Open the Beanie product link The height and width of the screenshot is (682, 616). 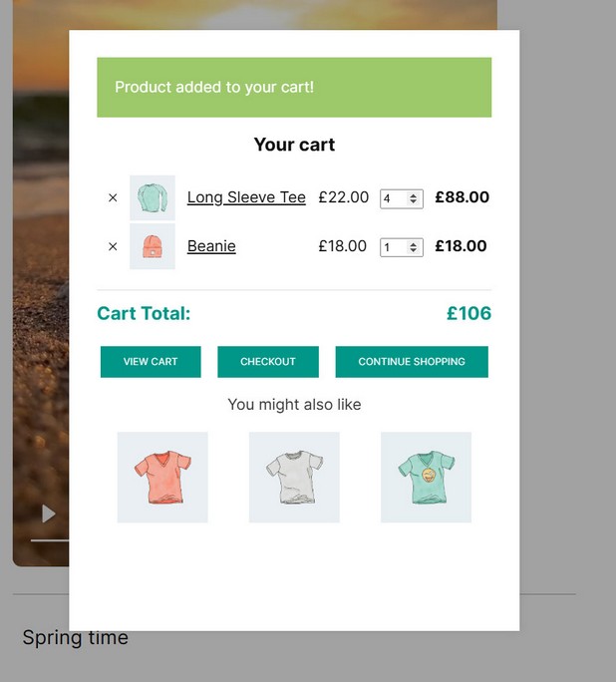pyautogui.click(x=211, y=246)
